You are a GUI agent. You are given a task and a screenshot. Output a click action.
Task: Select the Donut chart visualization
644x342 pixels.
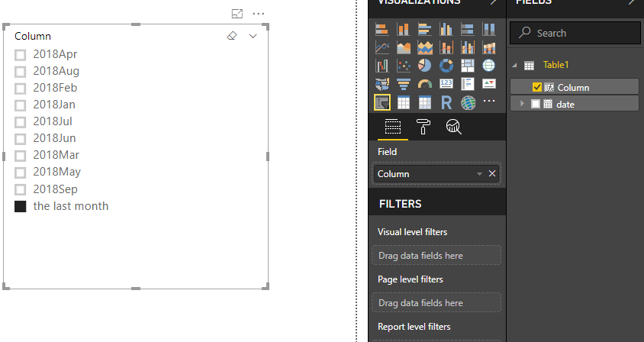tap(446, 66)
